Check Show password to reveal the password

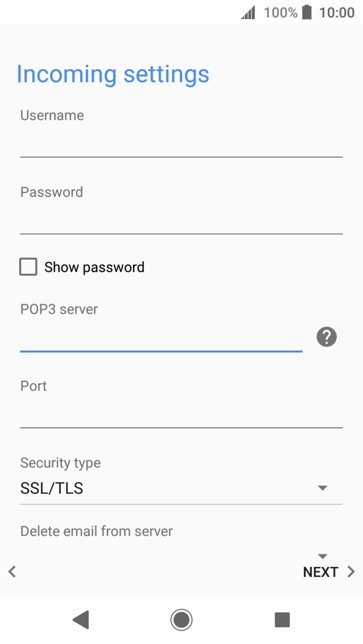(x=28, y=266)
